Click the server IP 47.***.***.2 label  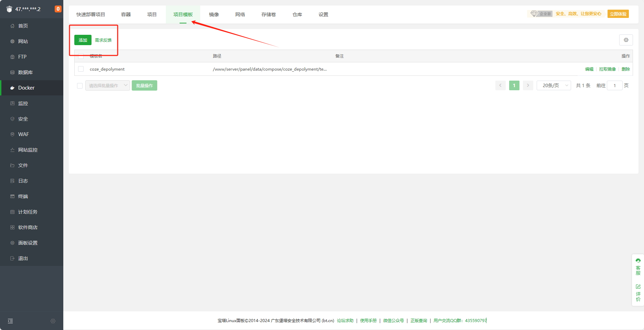tap(28, 9)
